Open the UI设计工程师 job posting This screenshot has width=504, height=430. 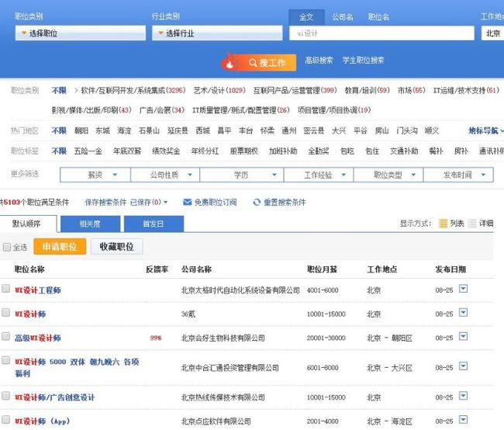click(38, 290)
